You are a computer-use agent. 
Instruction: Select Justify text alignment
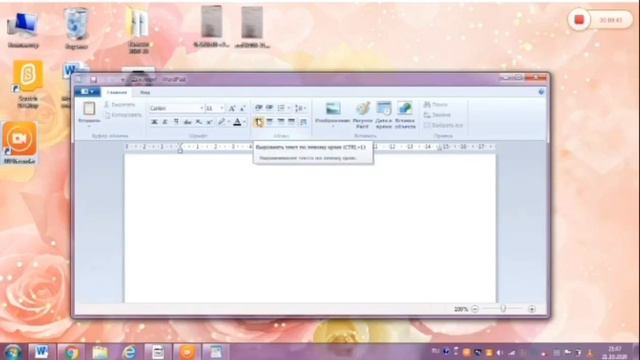[x=291, y=122]
